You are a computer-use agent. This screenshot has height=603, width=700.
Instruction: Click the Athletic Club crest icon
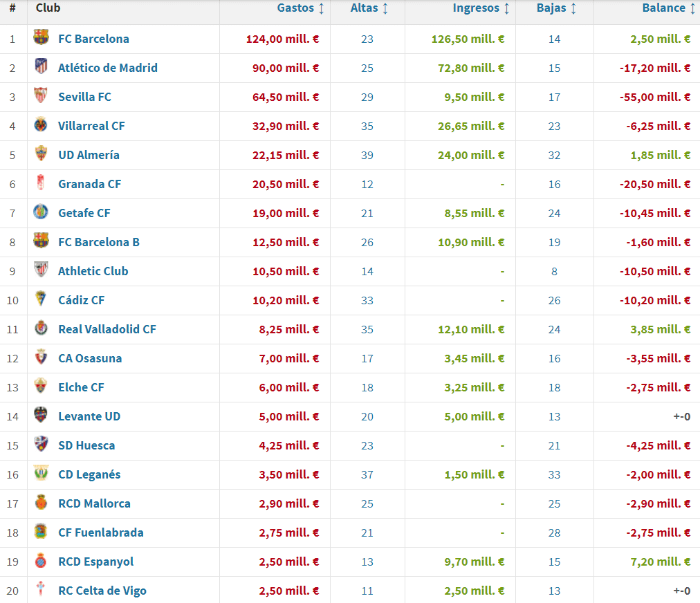[42, 270]
